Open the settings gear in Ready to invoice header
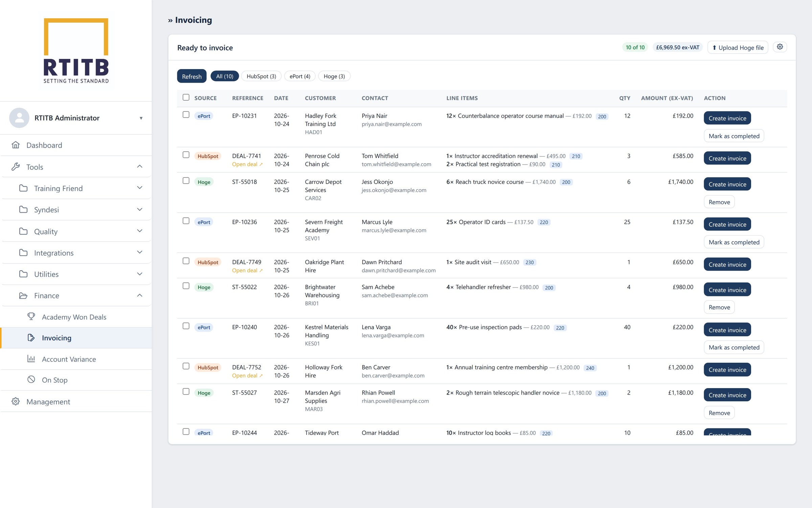This screenshot has width=812, height=508. (x=780, y=47)
